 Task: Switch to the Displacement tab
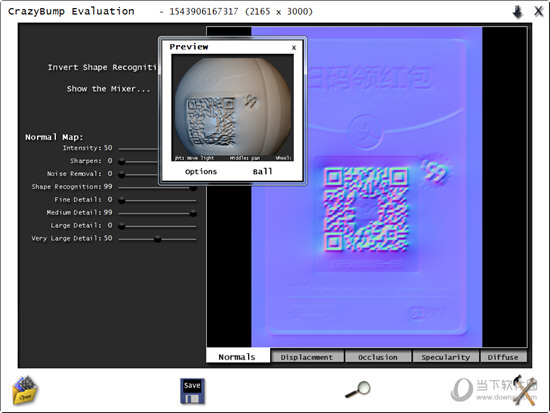307,357
